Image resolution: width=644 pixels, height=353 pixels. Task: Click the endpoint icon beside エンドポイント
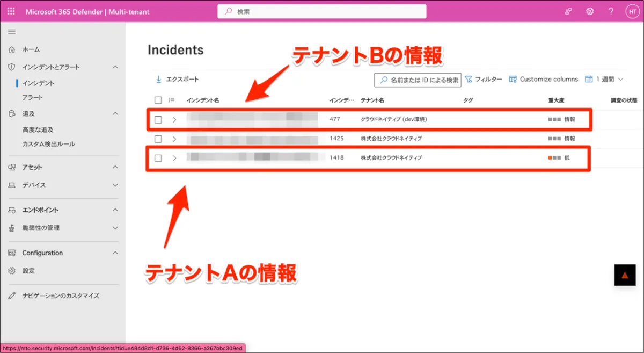(12, 210)
